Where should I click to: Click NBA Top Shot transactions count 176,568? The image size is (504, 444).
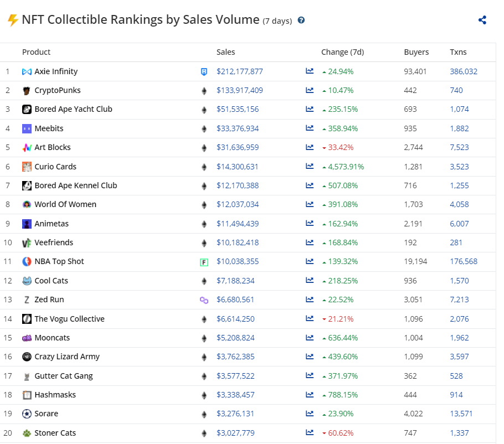coord(464,261)
